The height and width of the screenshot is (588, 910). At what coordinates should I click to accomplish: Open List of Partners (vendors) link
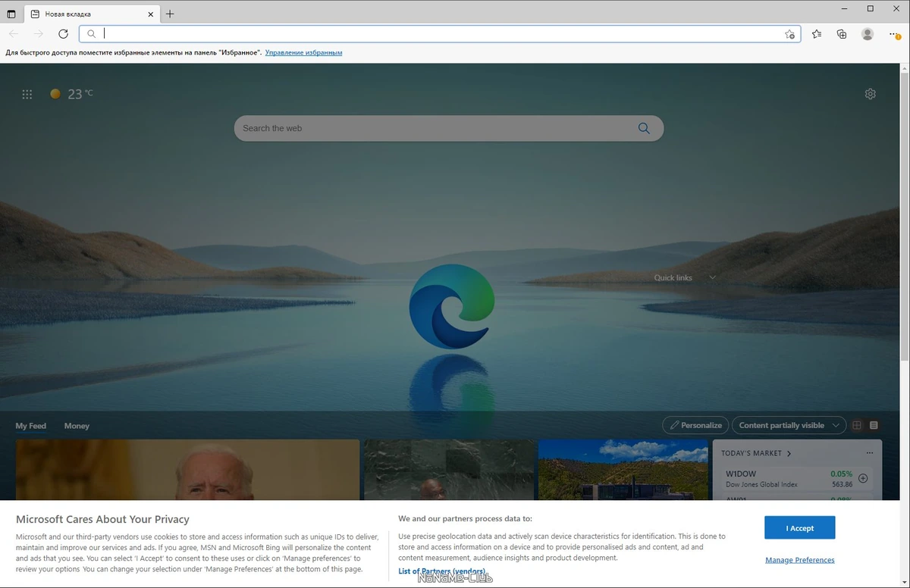(x=442, y=571)
